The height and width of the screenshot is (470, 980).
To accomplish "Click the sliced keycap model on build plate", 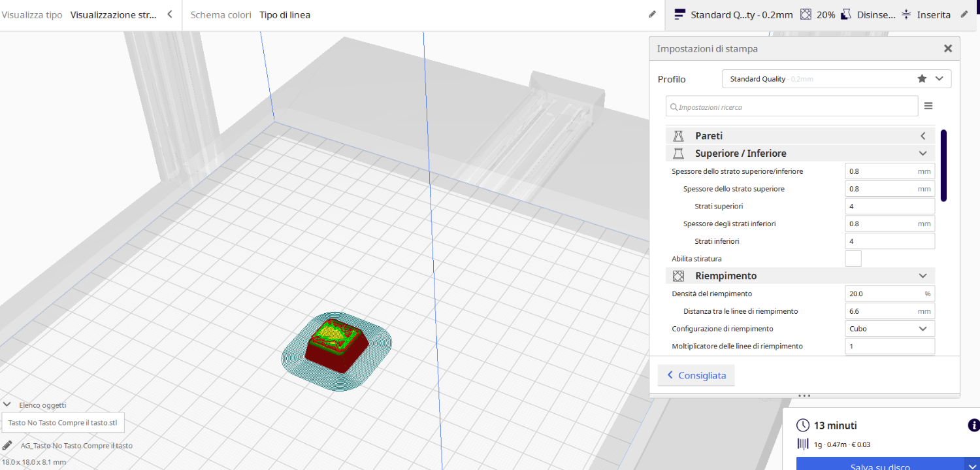I will point(336,346).
